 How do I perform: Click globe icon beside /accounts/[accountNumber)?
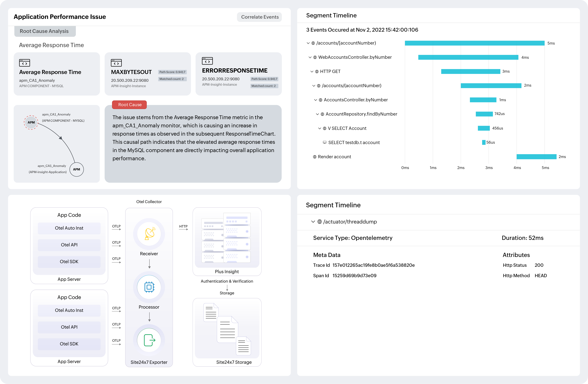(x=313, y=43)
